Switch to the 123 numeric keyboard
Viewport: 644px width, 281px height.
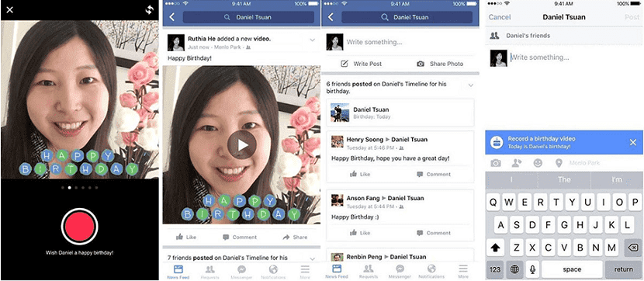click(x=495, y=269)
